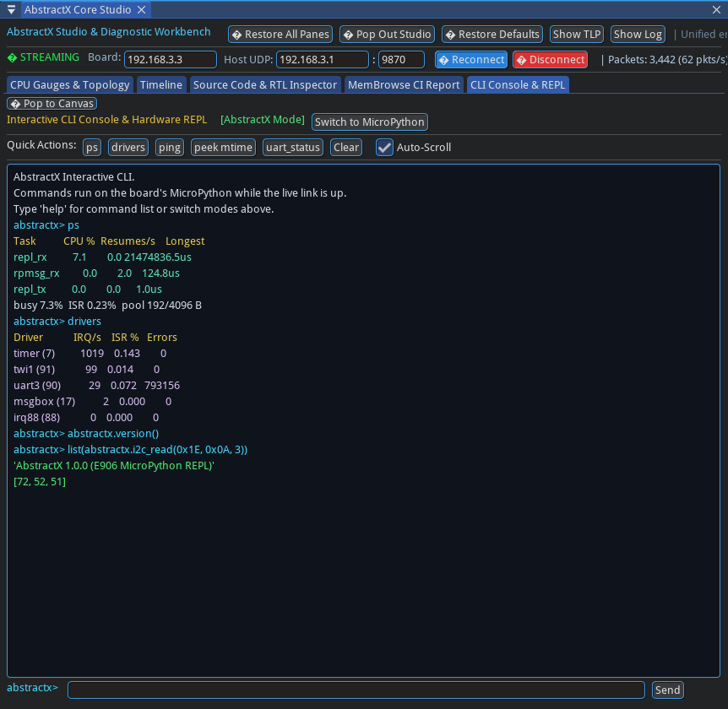Run the drivers quick action
The image size is (728, 709).
tap(128, 148)
